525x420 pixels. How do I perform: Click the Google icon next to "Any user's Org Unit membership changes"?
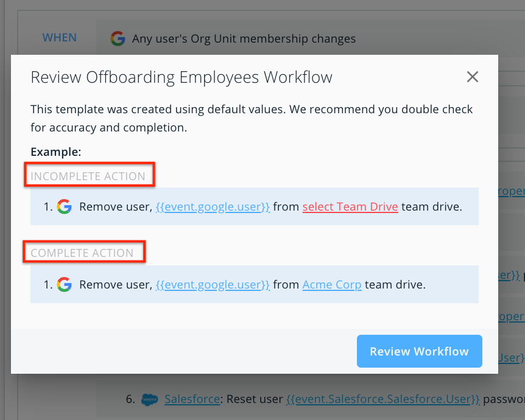[118, 38]
